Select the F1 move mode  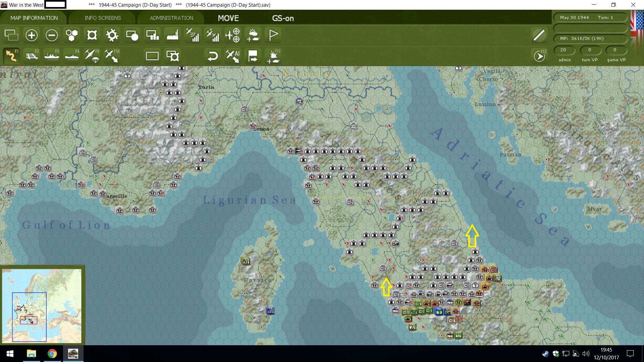[11, 56]
